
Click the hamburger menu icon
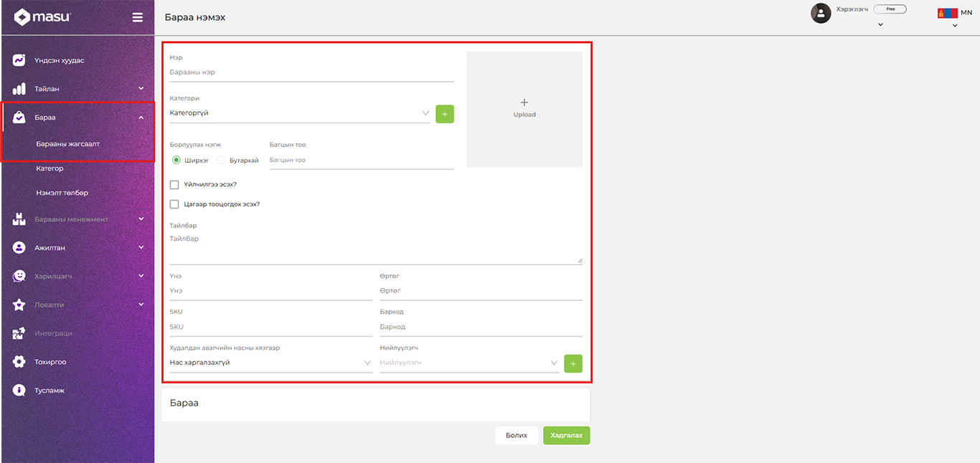coord(138,17)
